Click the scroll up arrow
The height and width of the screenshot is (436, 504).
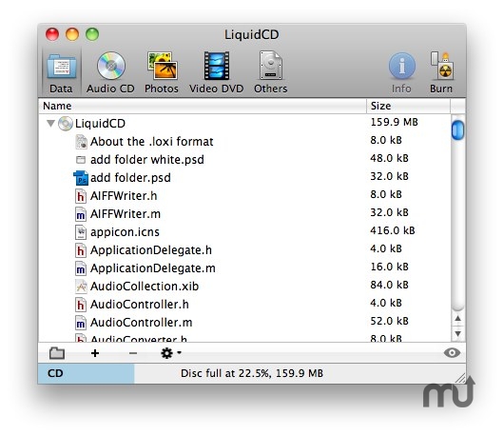click(x=457, y=319)
